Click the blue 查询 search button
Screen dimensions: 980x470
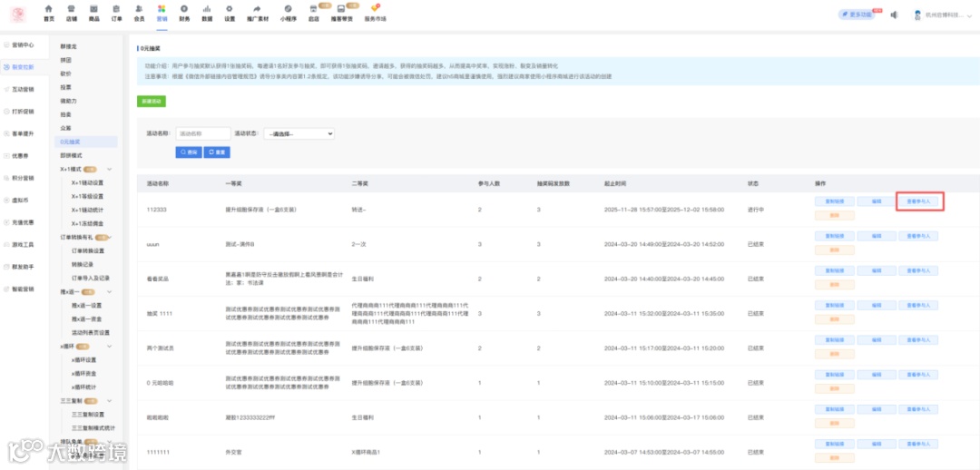[189, 152]
